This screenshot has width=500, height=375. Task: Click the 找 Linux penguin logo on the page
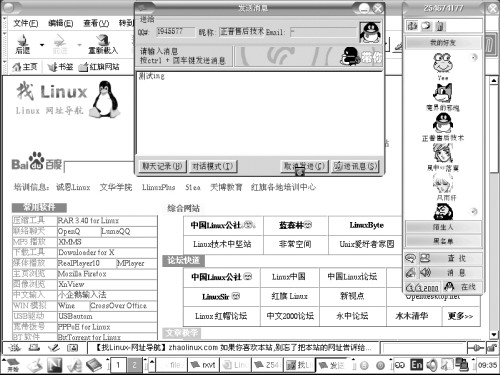tap(105, 99)
